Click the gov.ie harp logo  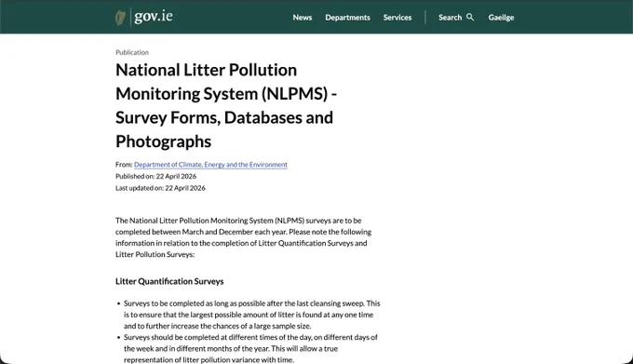coord(120,18)
